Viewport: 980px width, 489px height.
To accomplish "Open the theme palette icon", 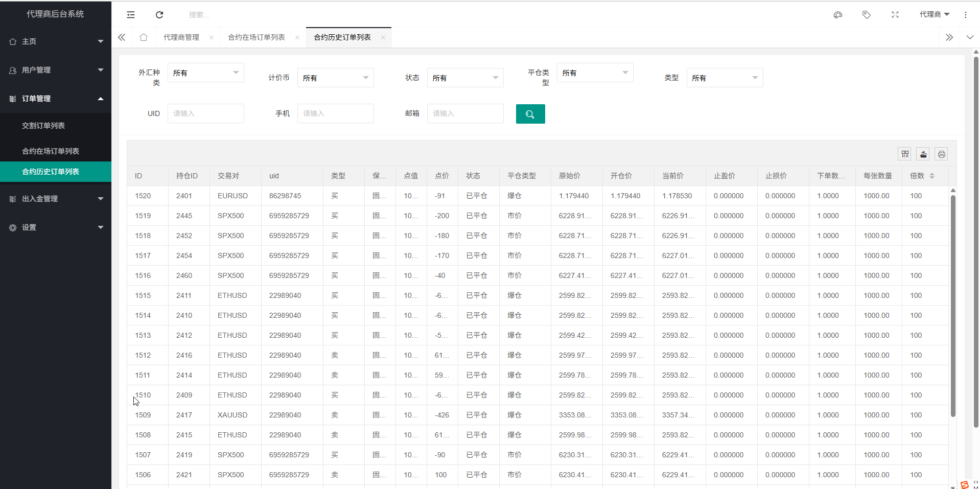I will click(x=837, y=15).
